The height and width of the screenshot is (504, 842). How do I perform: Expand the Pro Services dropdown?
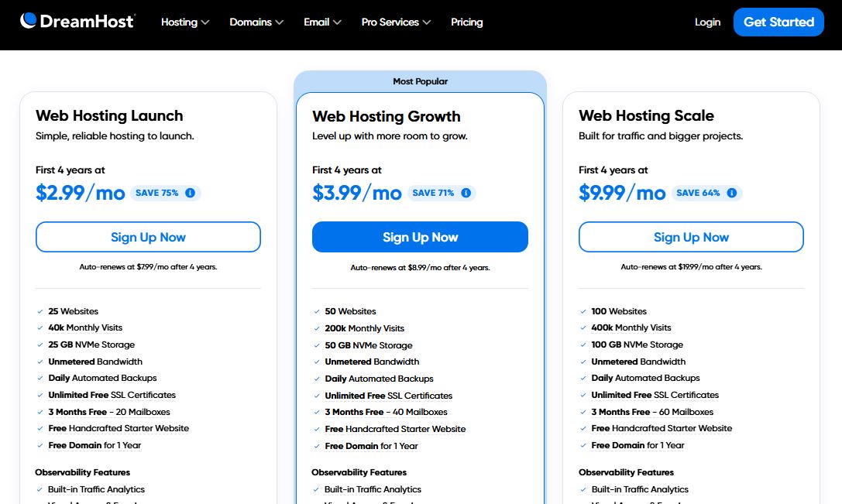click(x=395, y=22)
